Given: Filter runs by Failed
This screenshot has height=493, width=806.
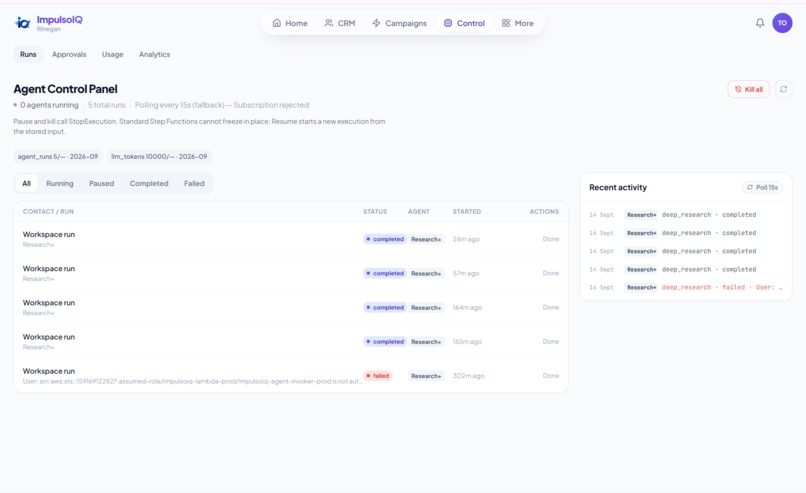Looking at the screenshot, I should click(194, 183).
